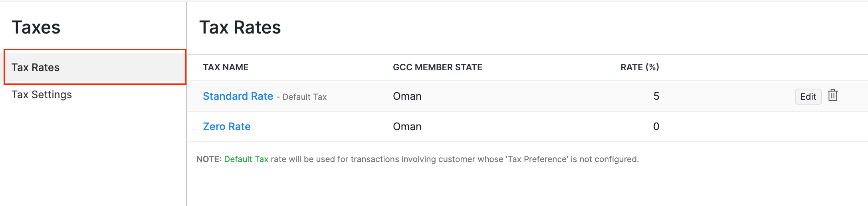Viewport: 868px width, 206px height.
Task: Click the TAX NAME column header
Action: click(226, 67)
